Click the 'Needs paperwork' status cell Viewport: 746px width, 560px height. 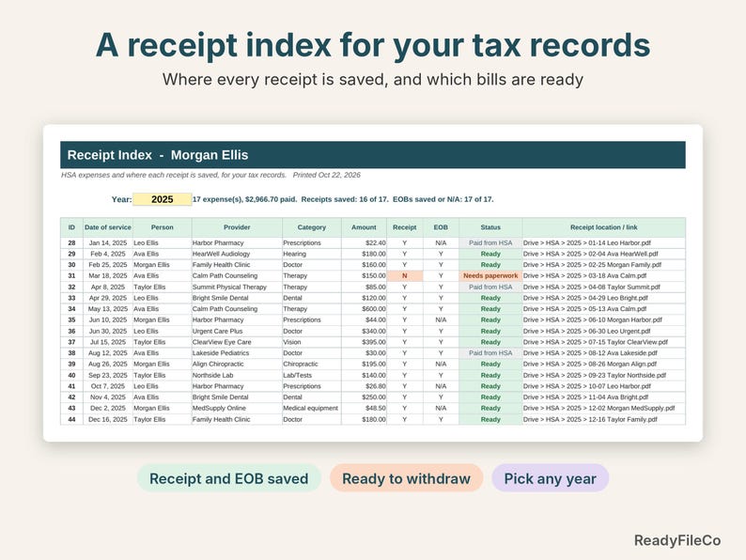490,276
